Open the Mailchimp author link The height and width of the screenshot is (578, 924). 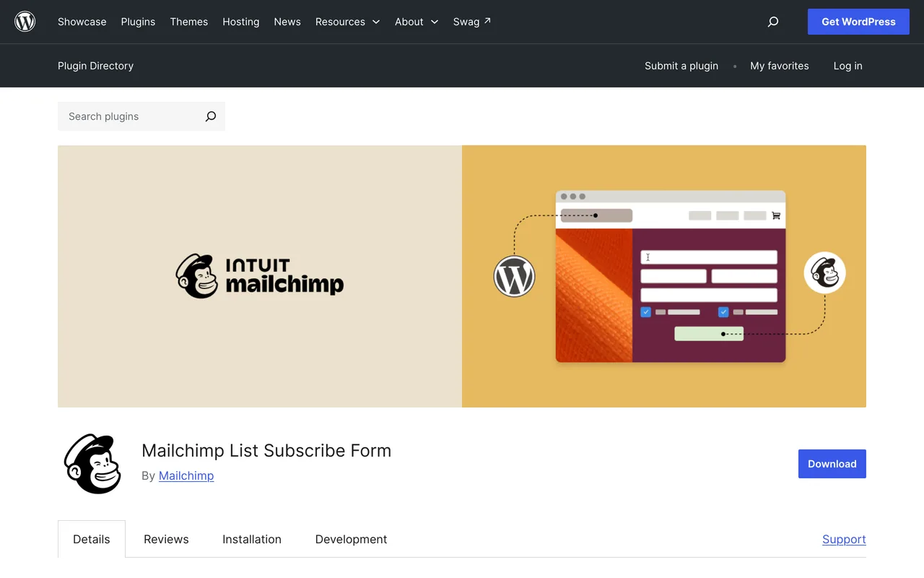coord(186,475)
